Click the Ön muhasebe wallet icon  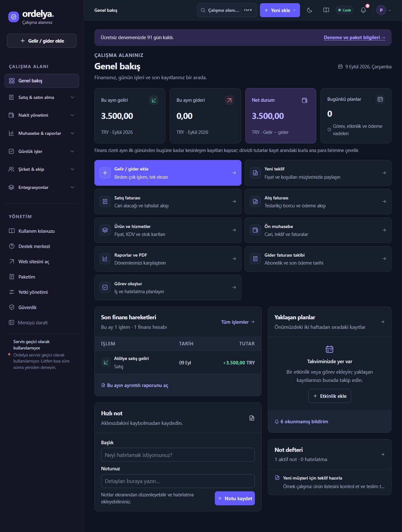click(x=255, y=230)
